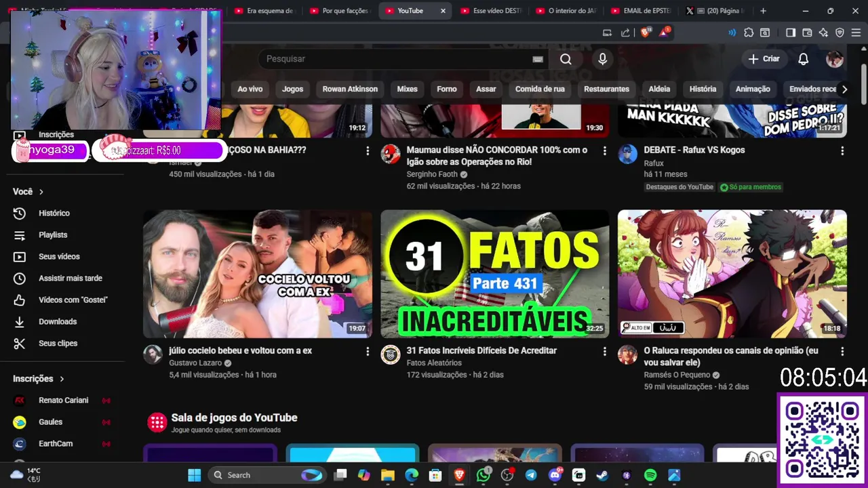Open Assistir mais tarde list
The image size is (868, 488).
[x=71, y=279]
